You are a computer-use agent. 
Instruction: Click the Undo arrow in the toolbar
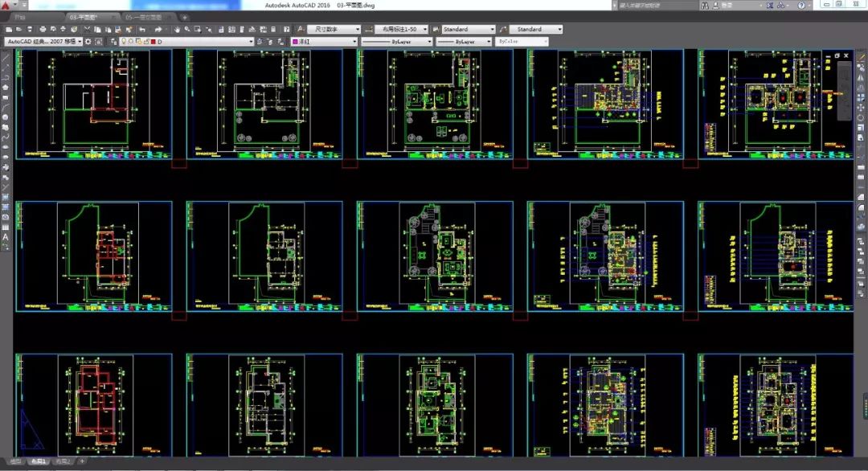[x=142, y=30]
